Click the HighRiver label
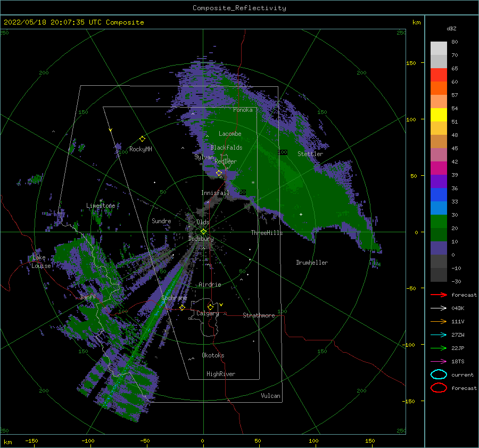 tap(221, 374)
